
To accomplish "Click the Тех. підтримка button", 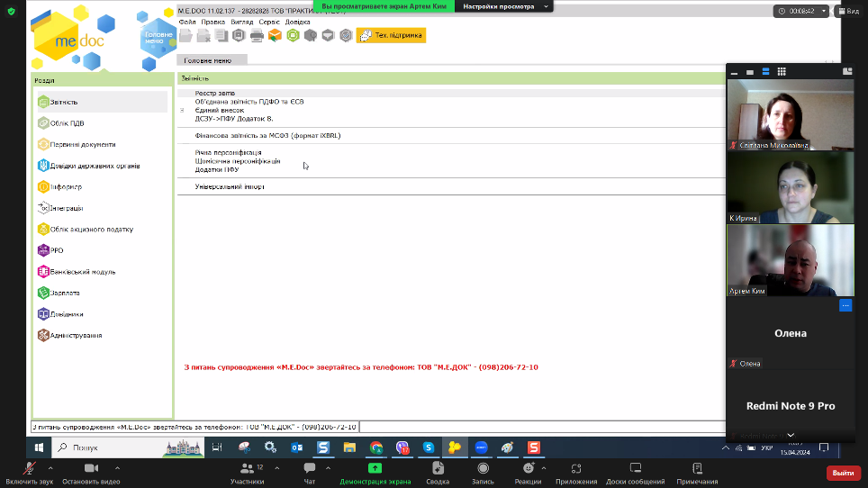I will (392, 35).
